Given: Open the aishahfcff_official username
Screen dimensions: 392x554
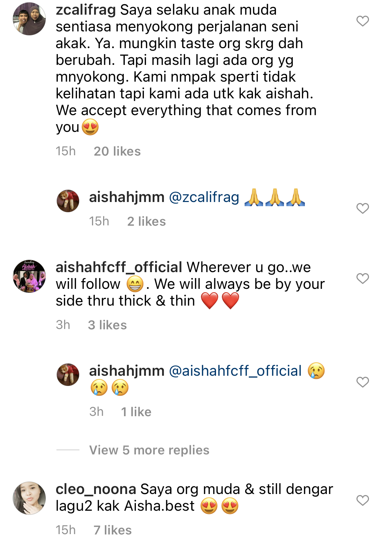Looking at the screenshot, I should [x=119, y=267].
